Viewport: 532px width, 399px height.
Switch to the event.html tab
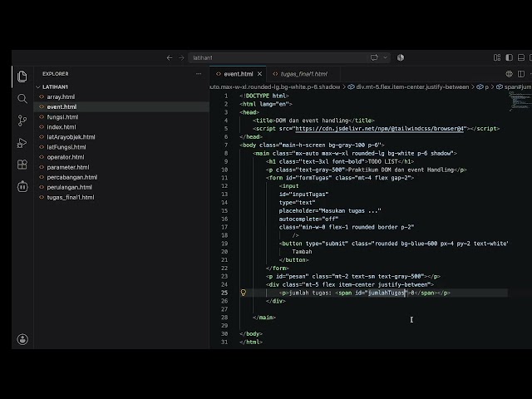[x=239, y=74]
